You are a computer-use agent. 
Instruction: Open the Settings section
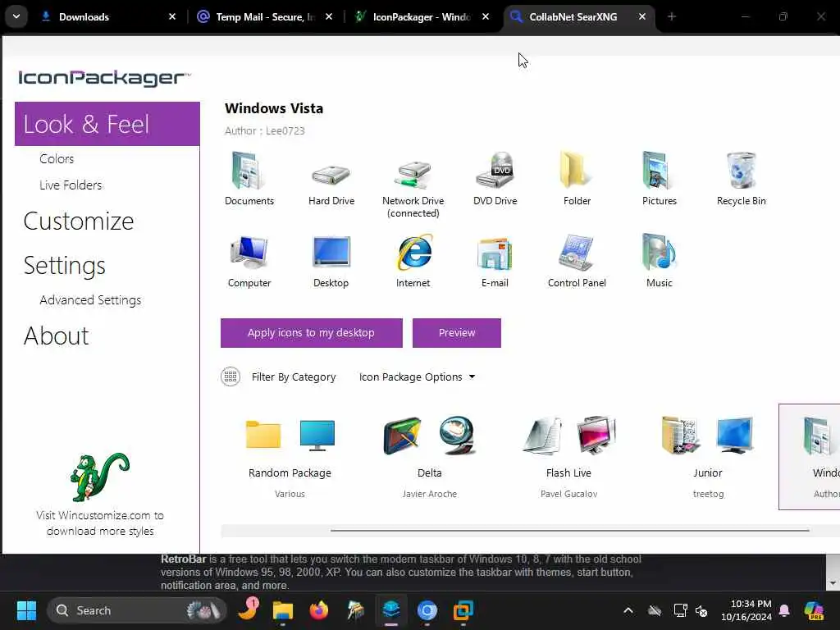[64, 265]
